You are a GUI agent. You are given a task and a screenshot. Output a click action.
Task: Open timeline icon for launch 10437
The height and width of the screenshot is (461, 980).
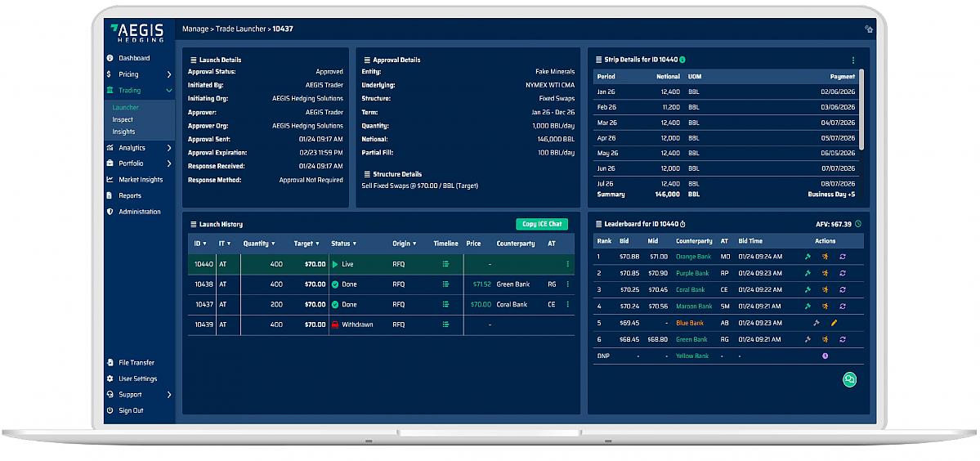pyautogui.click(x=445, y=304)
